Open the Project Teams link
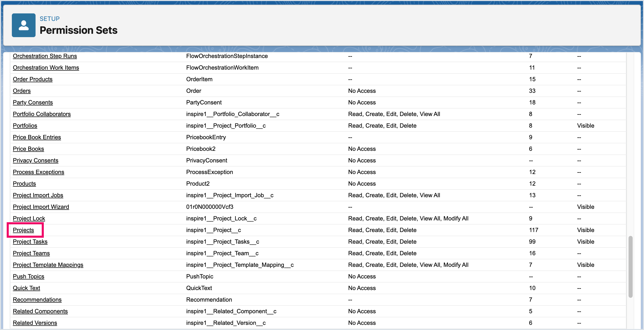 (31, 253)
